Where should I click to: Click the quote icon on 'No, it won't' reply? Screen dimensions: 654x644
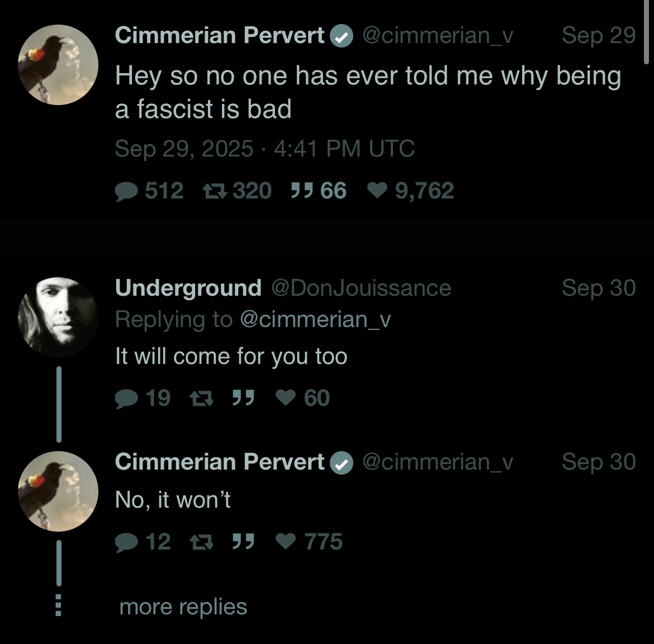click(244, 542)
